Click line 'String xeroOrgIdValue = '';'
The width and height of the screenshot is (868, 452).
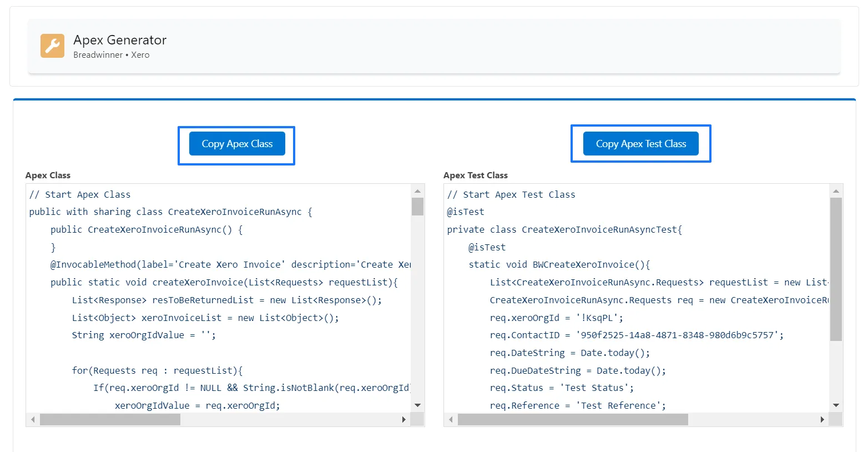(144, 335)
